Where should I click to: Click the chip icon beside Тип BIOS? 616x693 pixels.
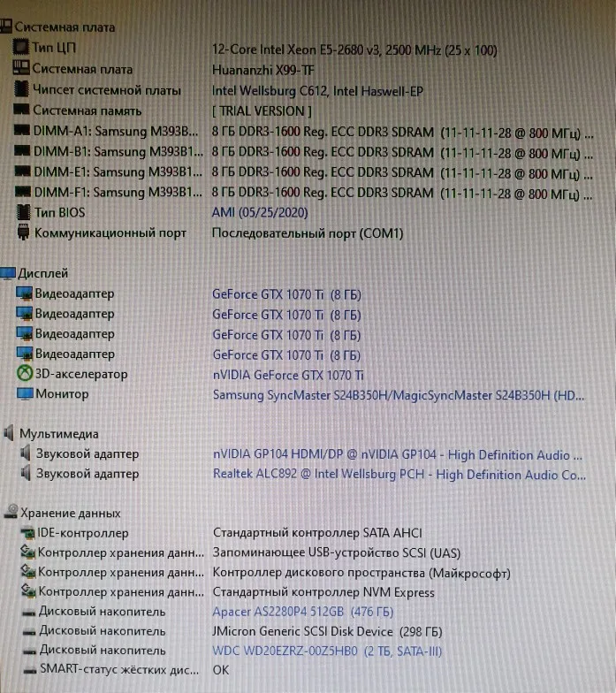click(23, 212)
